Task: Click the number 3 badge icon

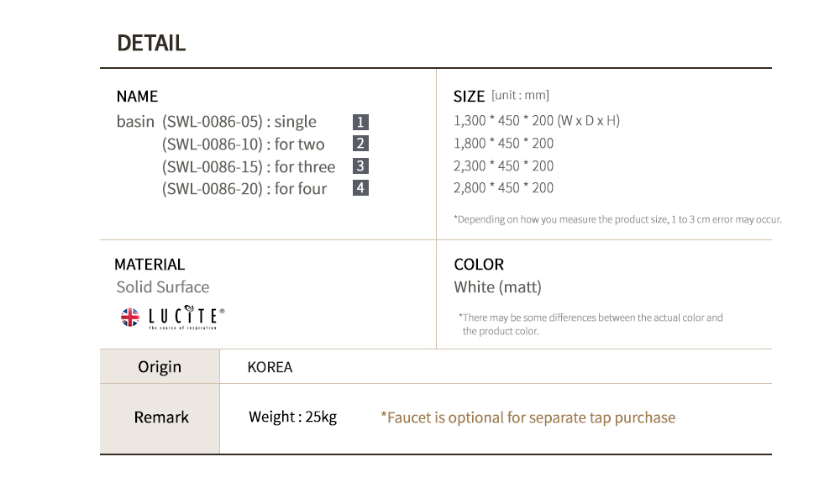Action: [360, 166]
